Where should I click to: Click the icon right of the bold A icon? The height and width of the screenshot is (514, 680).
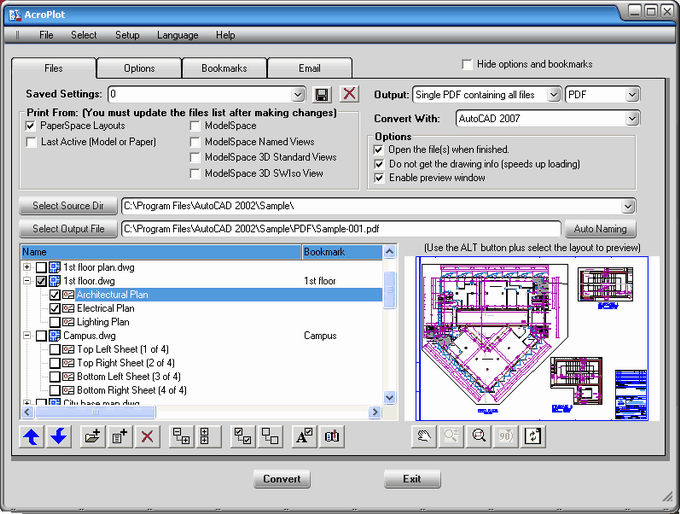(x=332, y=436)
